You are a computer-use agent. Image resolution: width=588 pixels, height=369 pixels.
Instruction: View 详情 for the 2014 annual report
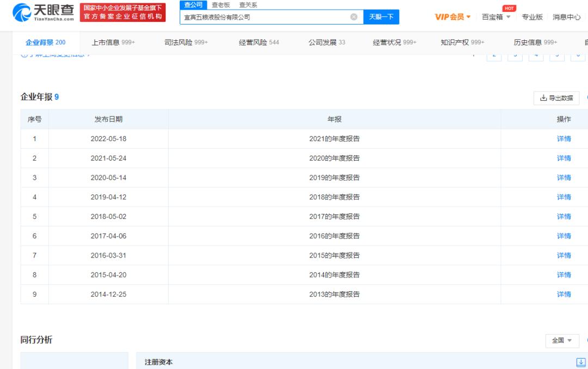click(x=563, y=275)
